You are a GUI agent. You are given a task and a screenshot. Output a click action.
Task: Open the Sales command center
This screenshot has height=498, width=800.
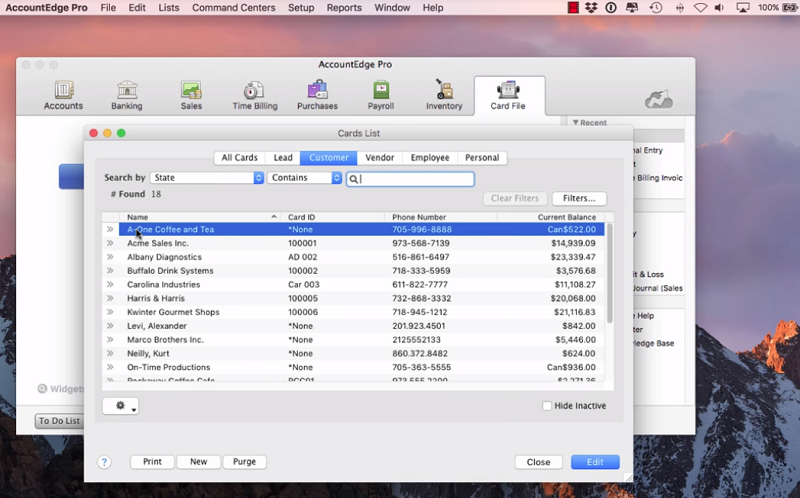click(191, 95)
